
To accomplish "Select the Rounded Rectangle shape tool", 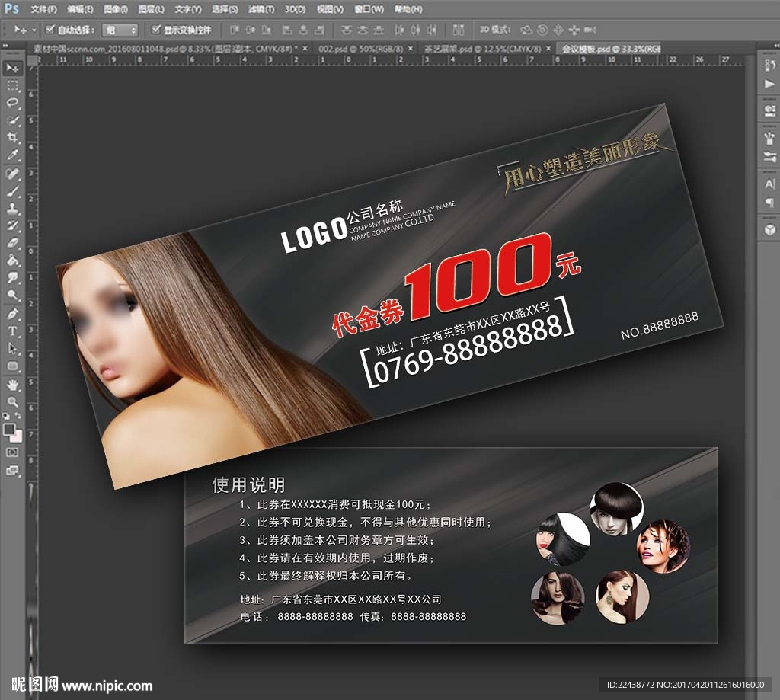I will [x=12, y=366].
